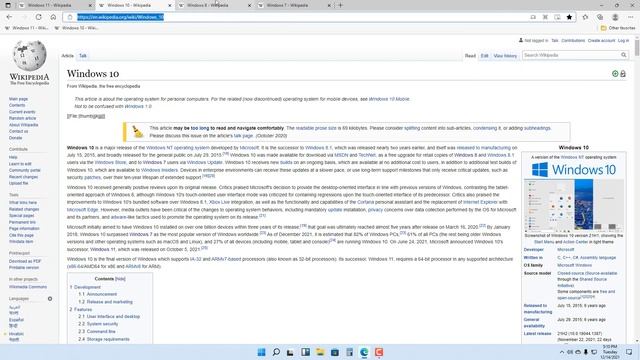This screenshot has height=360, width=640.
Task: Click Download as PDF in sidebar
Action: point(25,261)
